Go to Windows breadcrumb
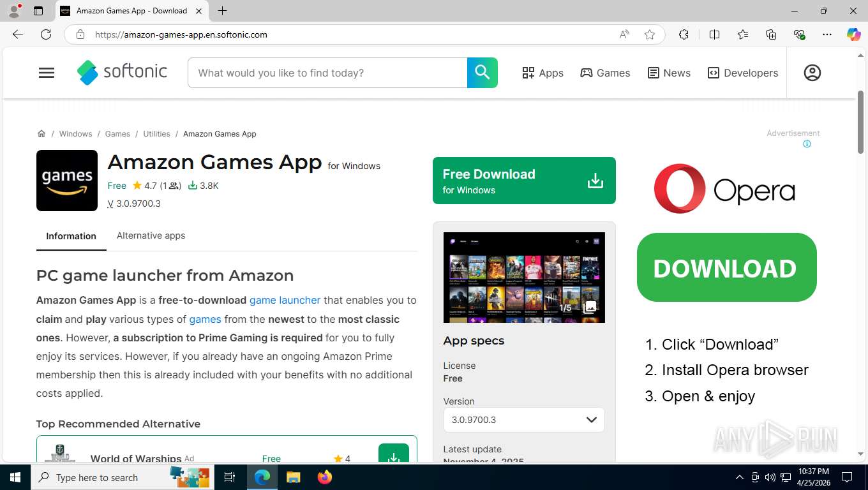The width and height of the screenshot is (868, 490). pos(75,133)
